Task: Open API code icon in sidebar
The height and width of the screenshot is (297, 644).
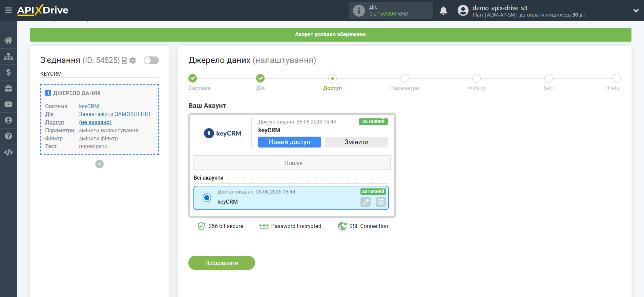Action: (8, 152)
